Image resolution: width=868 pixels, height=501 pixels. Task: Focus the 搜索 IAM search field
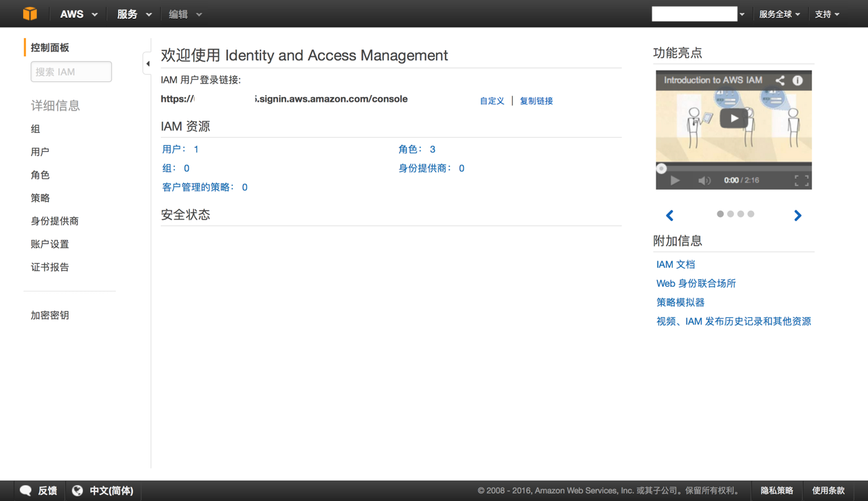point(71,72)
